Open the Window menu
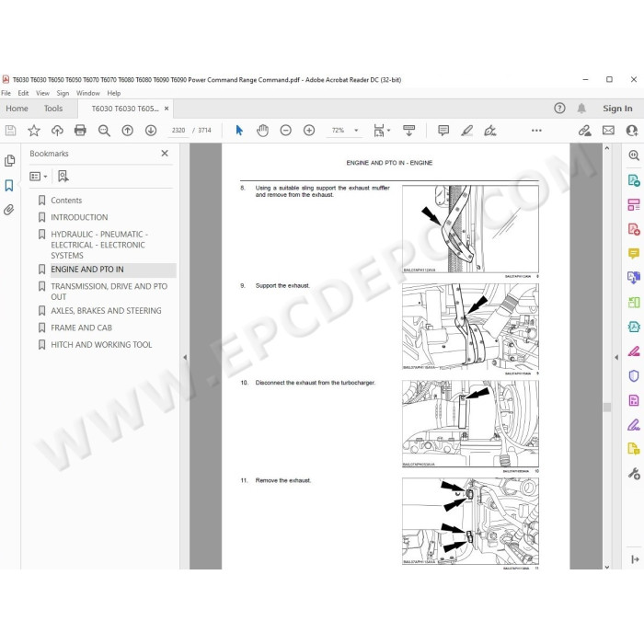 88,93
